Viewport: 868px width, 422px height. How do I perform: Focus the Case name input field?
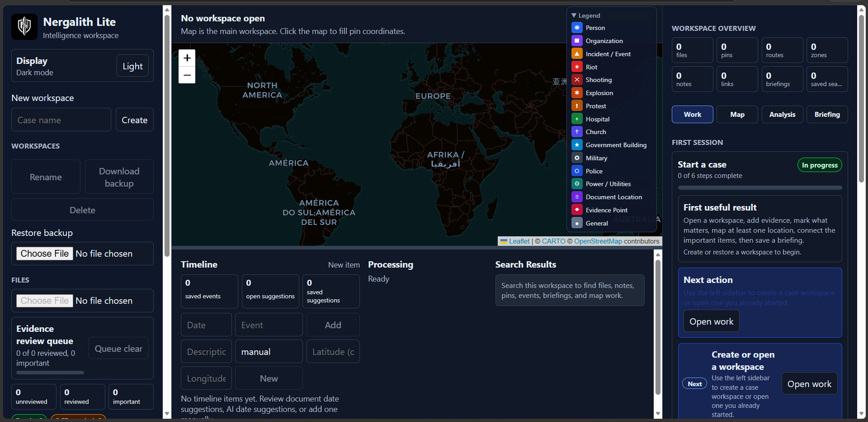pyautogui.click(x=61, y=120)
